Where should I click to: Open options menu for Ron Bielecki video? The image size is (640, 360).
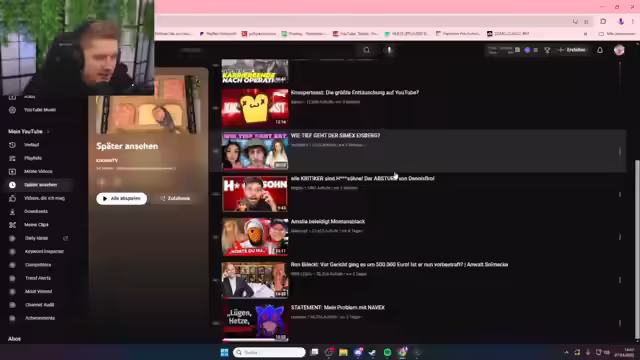(x=620, y=280)
